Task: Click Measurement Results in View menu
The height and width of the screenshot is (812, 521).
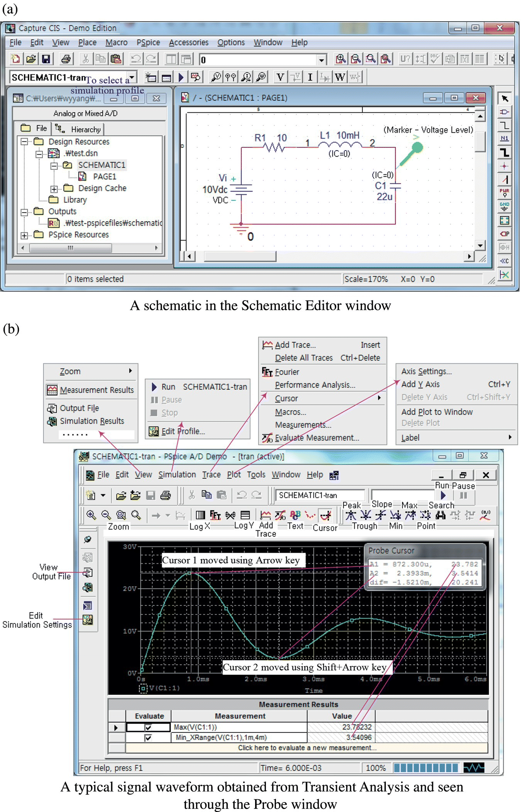Action: 91,390
